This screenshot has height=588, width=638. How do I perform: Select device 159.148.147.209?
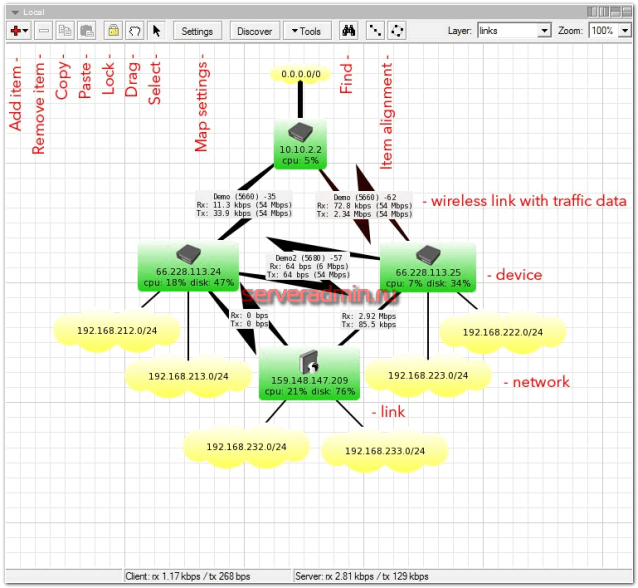[x=309, y=374]
